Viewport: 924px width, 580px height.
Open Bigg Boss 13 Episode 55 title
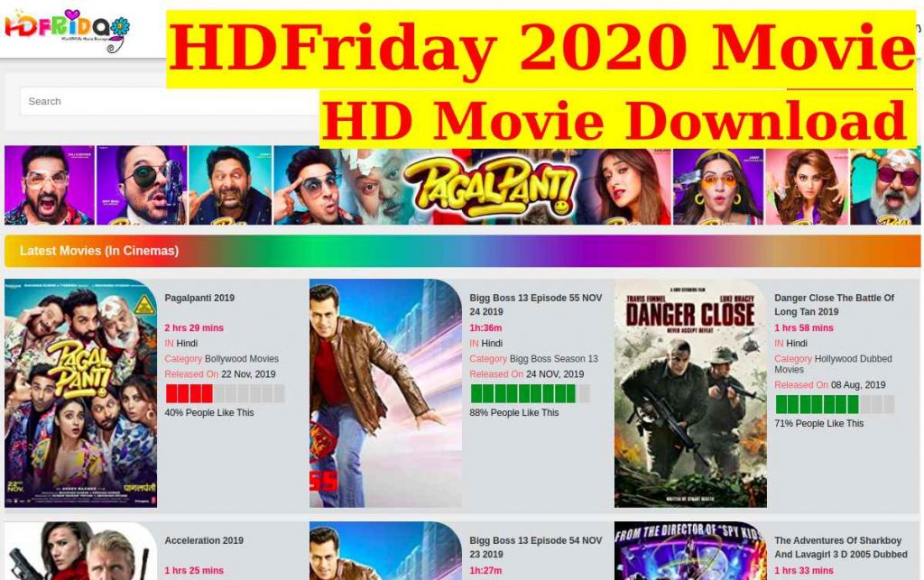coord(536,305)
